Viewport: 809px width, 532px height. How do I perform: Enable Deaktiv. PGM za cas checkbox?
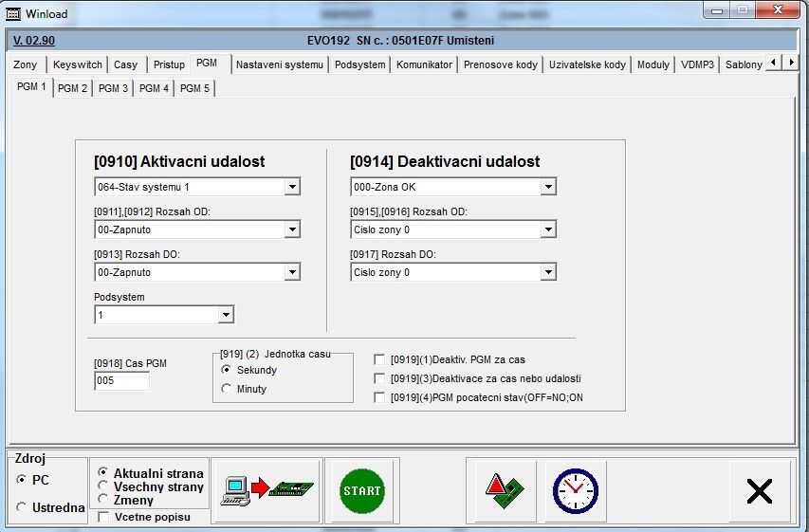point(380,359)
